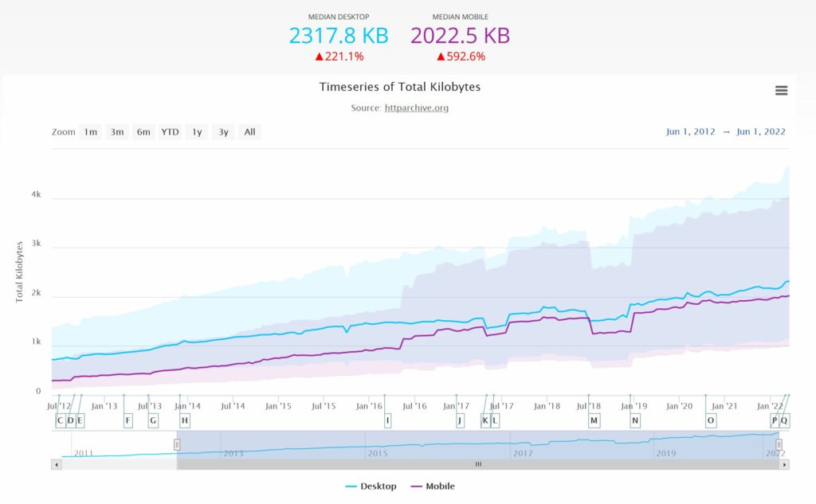
Task: Click the 4k y-axis label
Action: pos(36,194)
